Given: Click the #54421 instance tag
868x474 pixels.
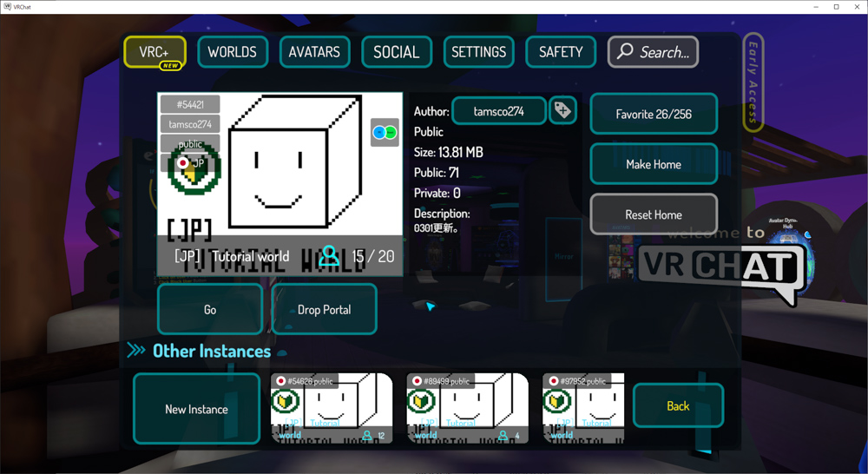Looking at the screenshot, I should 190,104.
